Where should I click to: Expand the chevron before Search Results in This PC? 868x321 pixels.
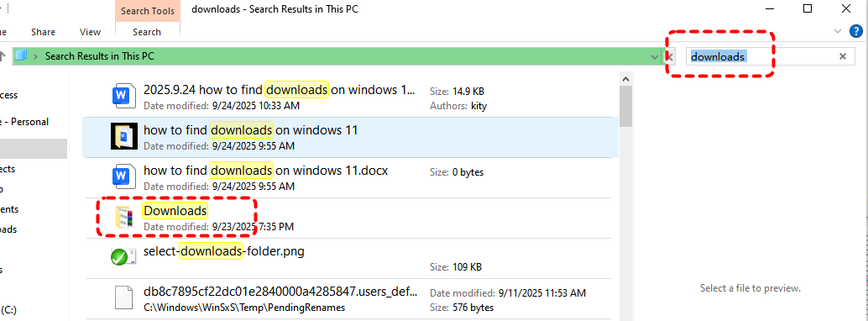[x=36, y=56]
